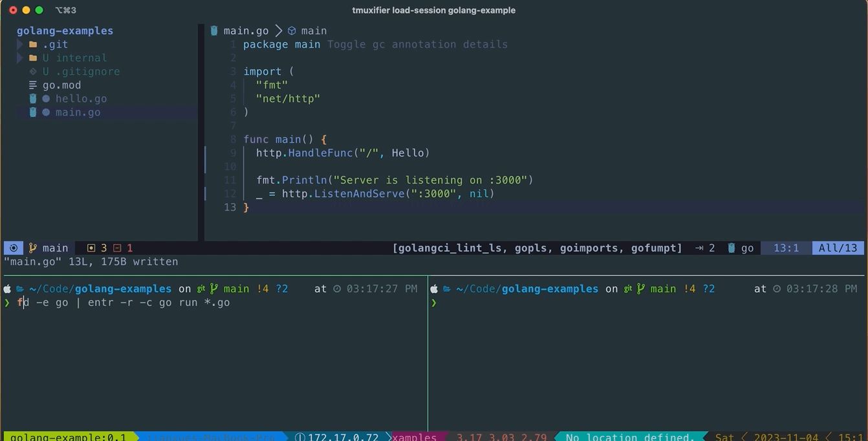
Task: Click line number 9 in the gutter
Action: (233, 153)
